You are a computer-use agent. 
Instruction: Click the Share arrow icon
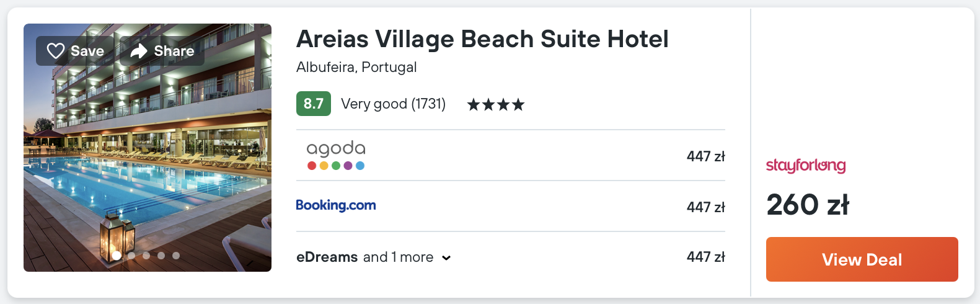click(x=139, y=51)
